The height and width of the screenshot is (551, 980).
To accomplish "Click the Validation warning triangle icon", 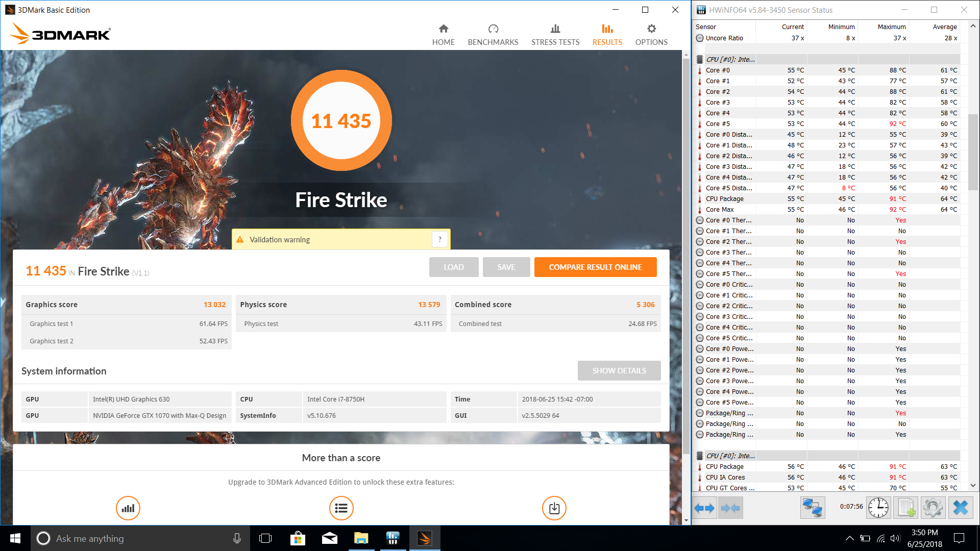I will click(240, 239).
